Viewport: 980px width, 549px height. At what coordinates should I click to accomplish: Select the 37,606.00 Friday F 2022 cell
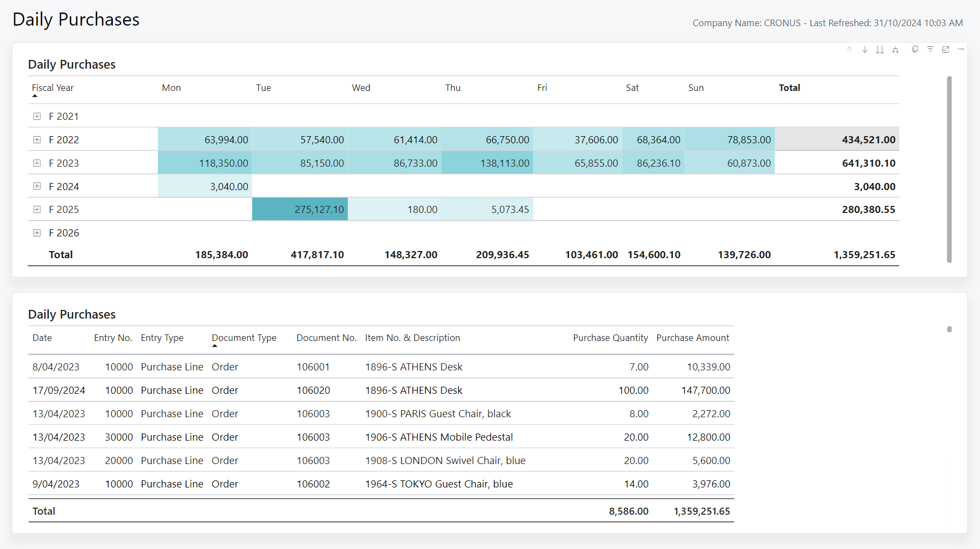[x=578, y=139]
